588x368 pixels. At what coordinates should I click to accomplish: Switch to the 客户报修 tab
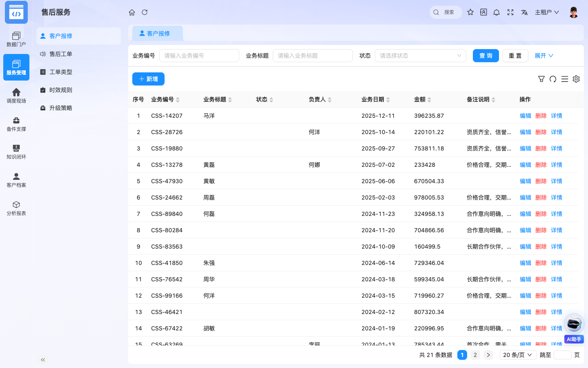[158, 34]
